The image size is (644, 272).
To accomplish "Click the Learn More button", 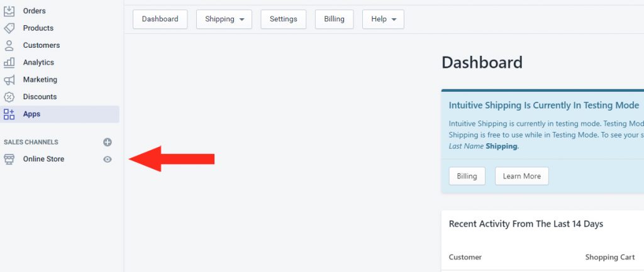I will click(x=522, y=176).
